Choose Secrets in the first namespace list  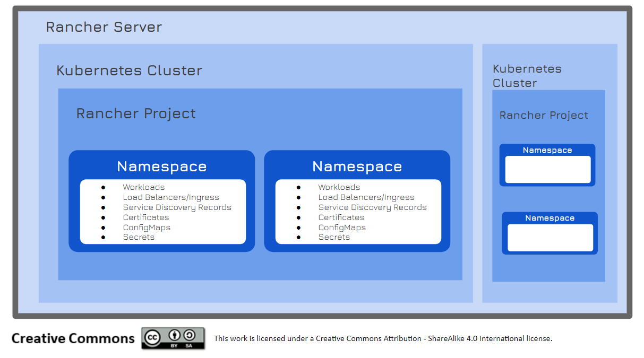(139, 237)
